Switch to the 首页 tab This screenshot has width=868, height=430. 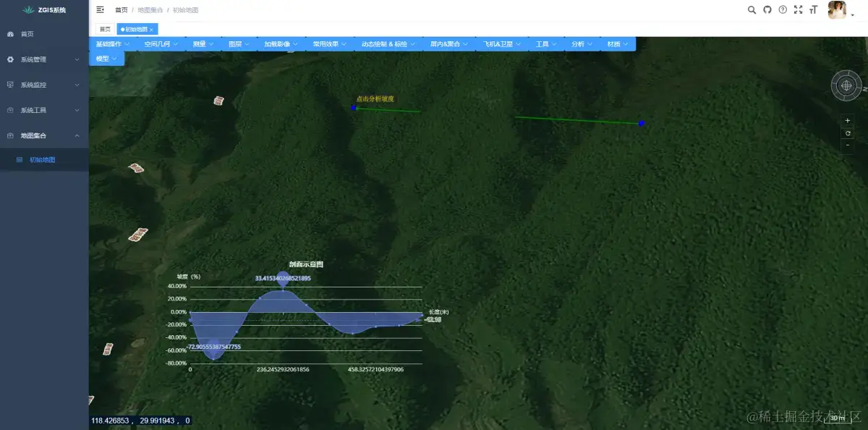coord(105,30)
